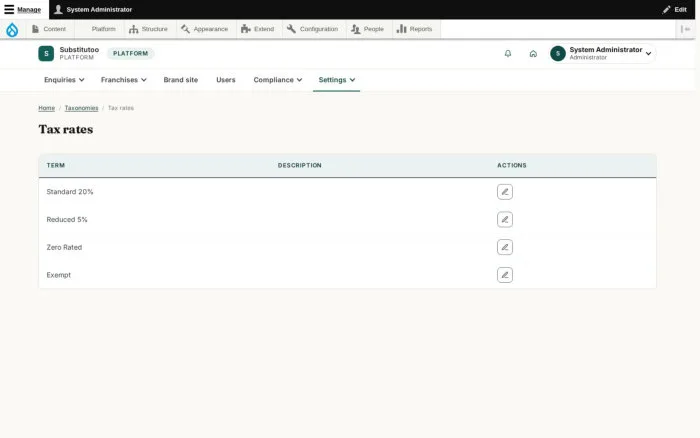Click the ACTIONS column header
This screenshot has height=438, width=700.
tap(512, 165)
